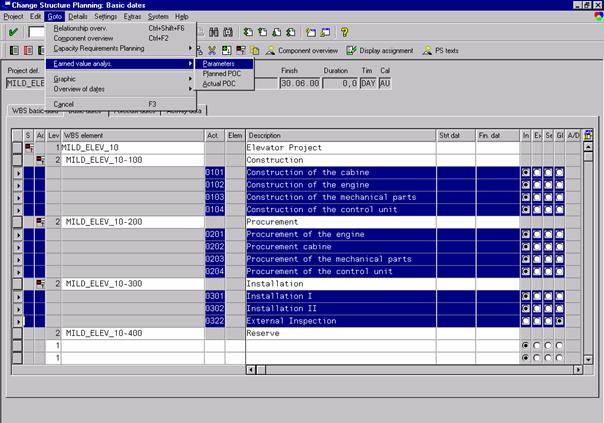The height and width of the screenshot is (423, 604).
Task: Select Se radio for Construction of the control unit
Action: 548,209
